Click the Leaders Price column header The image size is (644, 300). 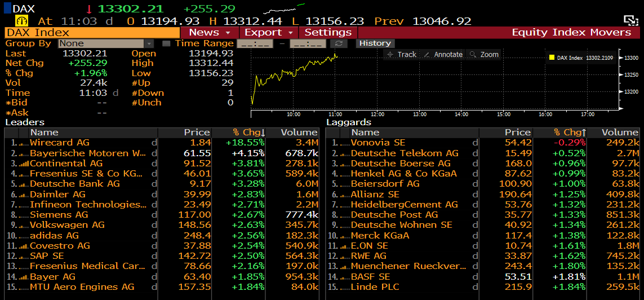pyautogui.click(x=184, y=133)
